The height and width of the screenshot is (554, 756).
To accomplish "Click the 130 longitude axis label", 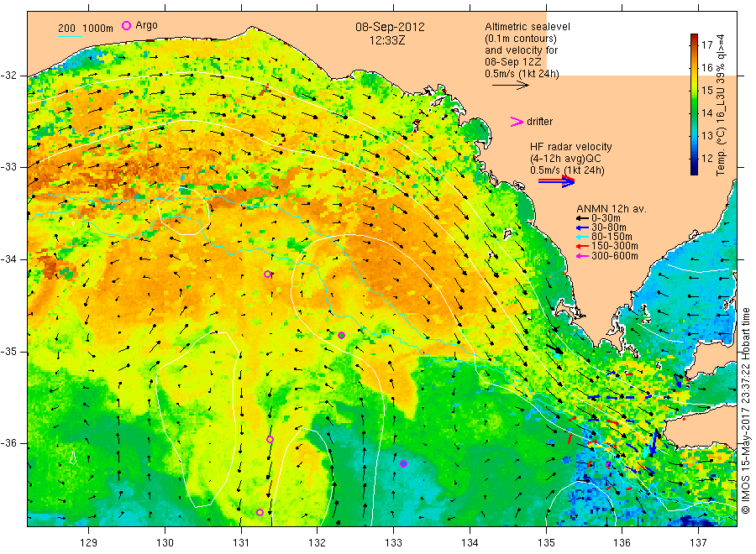I will (165, 543).
